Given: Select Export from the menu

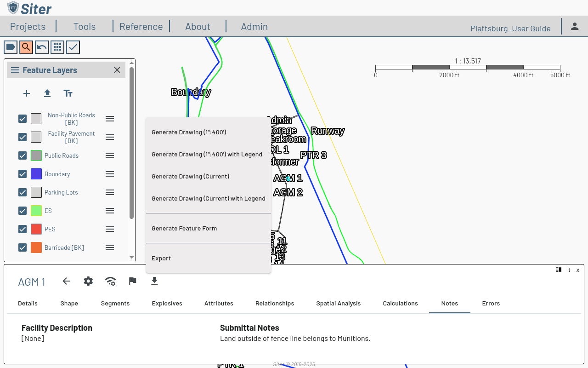Looking at the screenshot, I should pos(209,258).
